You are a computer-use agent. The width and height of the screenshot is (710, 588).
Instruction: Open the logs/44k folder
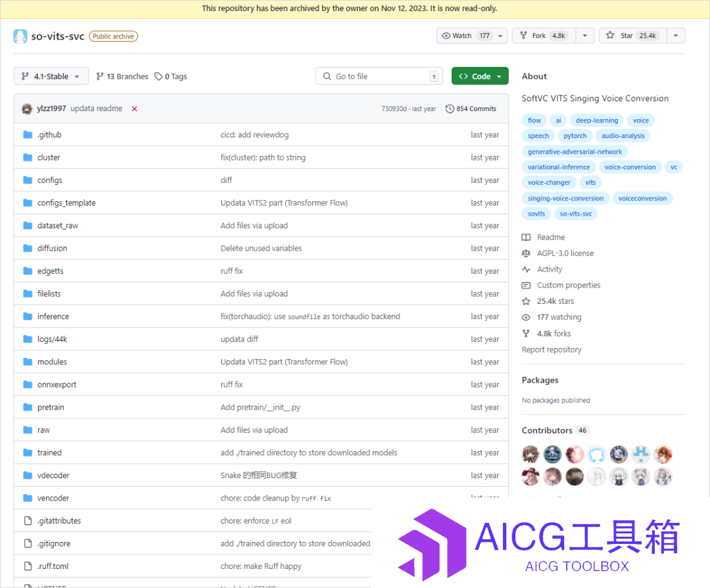point(53,339)
